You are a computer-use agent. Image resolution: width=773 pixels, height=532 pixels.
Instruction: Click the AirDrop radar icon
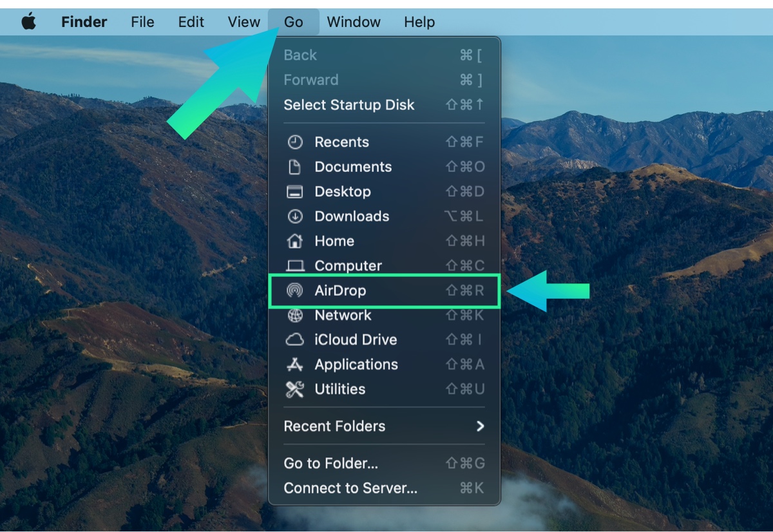coord(294,290)
